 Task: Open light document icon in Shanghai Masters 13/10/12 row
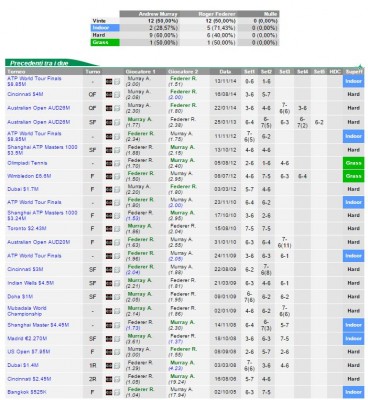pyautogui.click(x=117, y=150)
